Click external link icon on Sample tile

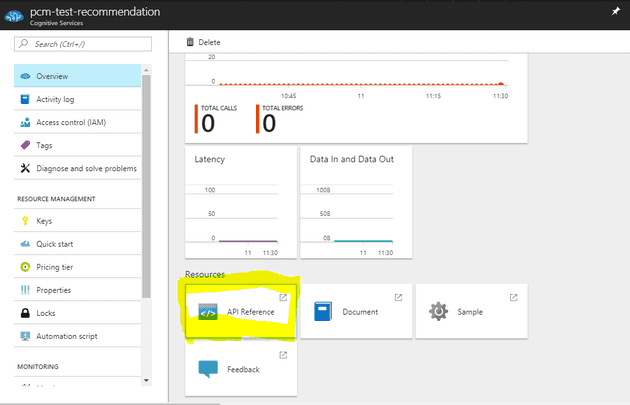pyautogui.click(x=513, y=297)
